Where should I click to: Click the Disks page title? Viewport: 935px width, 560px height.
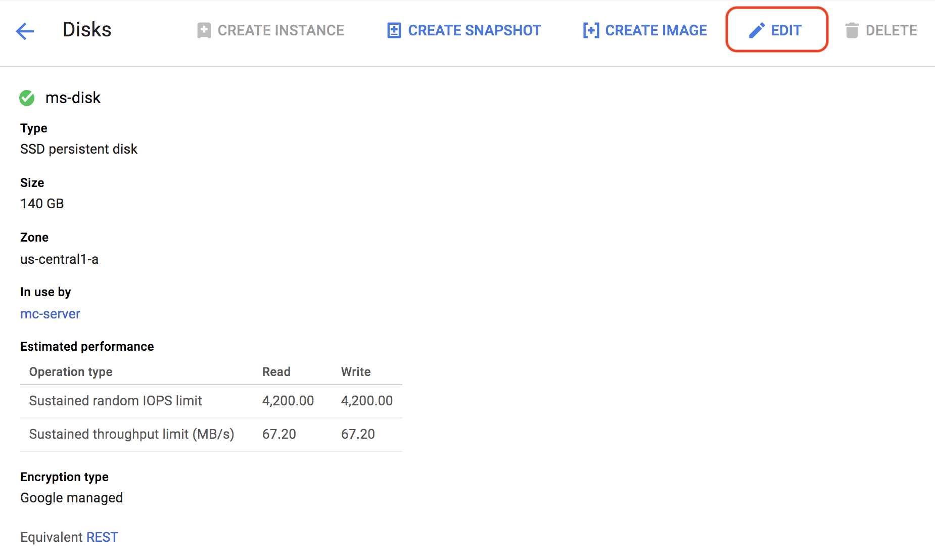point(87,30)
